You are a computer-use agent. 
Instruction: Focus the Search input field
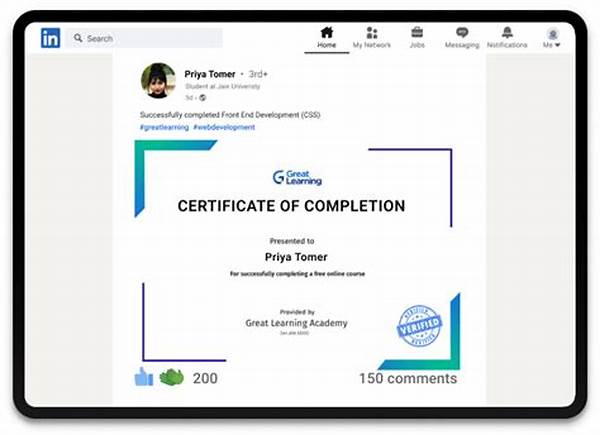pos(144,38)
